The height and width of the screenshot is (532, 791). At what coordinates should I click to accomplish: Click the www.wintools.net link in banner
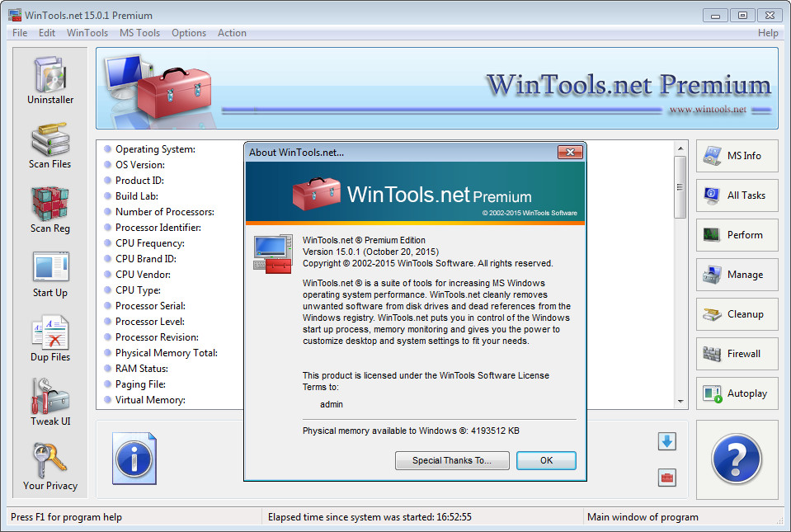[x=707, y=110]
